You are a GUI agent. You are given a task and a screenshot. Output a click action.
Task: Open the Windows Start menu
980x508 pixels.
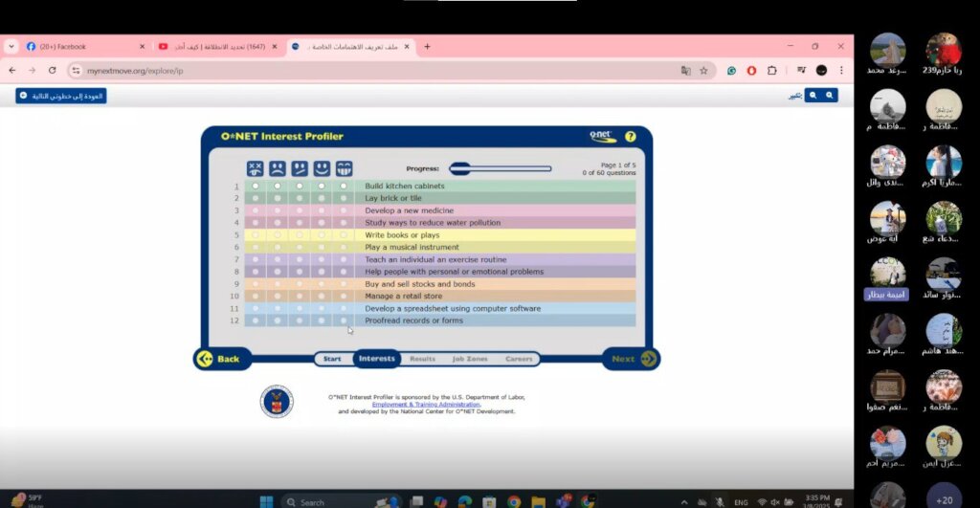(266, 501)
